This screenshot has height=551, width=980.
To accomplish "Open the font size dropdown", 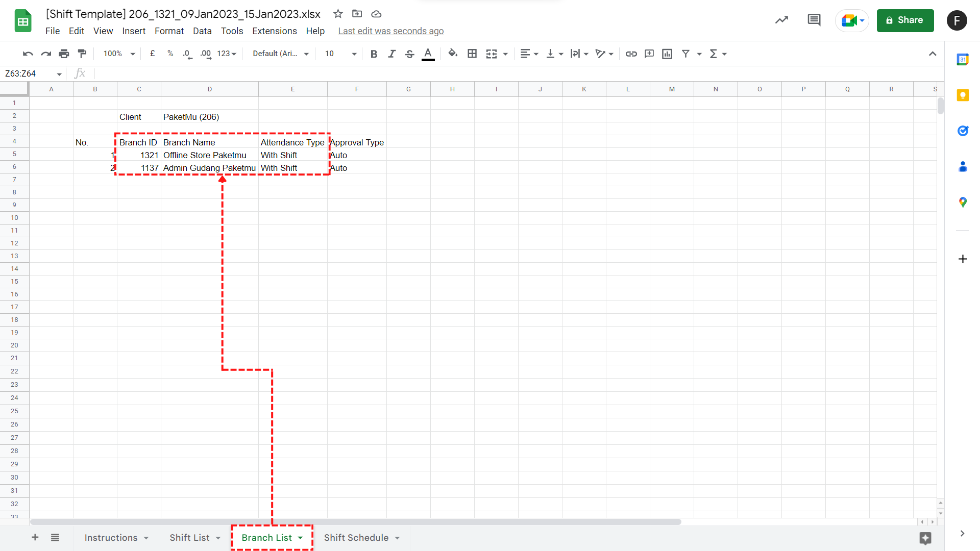I will (x=341, y=54).
